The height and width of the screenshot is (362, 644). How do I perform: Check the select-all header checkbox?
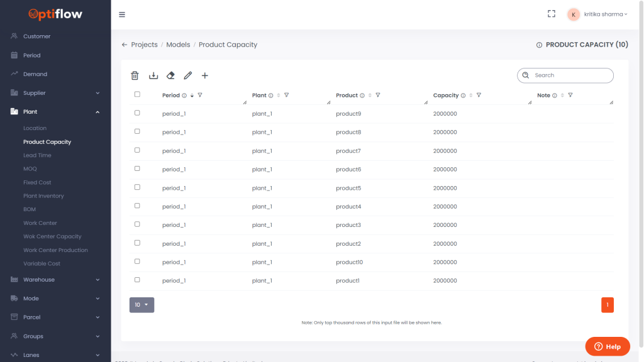tap(137, 94)
